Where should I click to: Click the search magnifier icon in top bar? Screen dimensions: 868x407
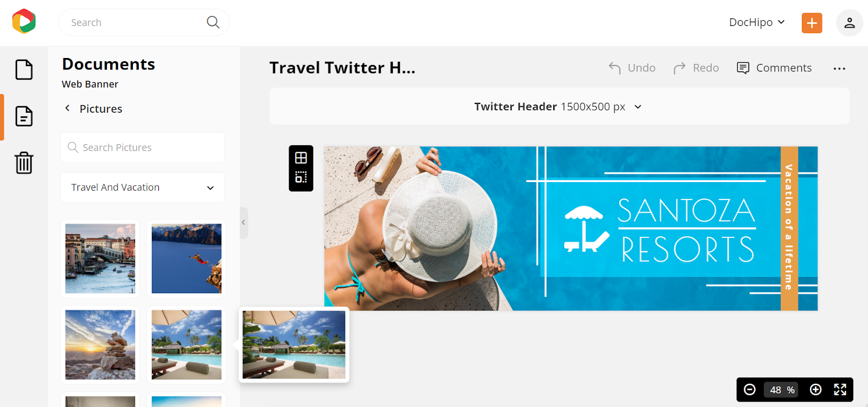tap(213, 22)
